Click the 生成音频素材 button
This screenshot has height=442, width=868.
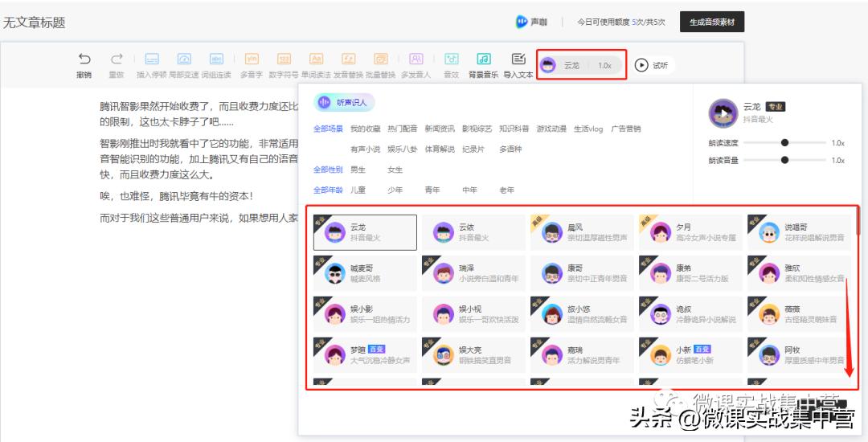(x=712, y=23)
